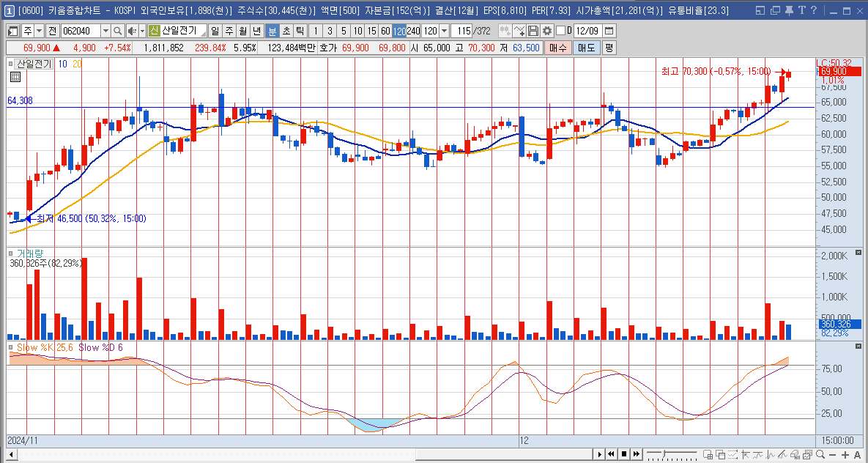
Task: Select the 1 minute interval button
Action: coord(316,31)
